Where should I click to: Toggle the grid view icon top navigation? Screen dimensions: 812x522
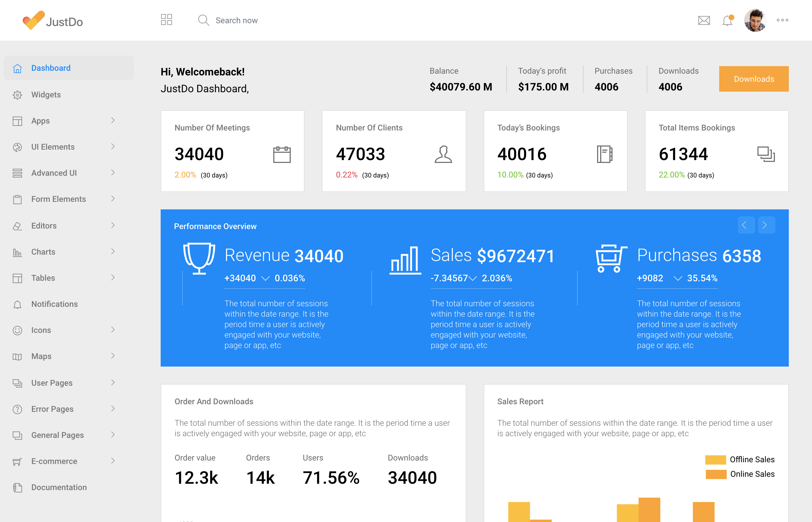[x=166, y=19]
